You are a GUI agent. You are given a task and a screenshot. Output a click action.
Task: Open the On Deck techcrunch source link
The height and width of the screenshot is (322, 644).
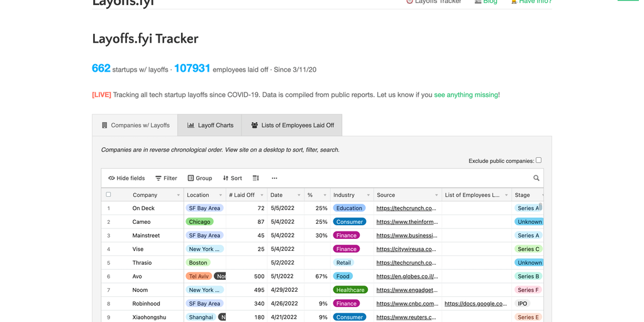[407, 208]
